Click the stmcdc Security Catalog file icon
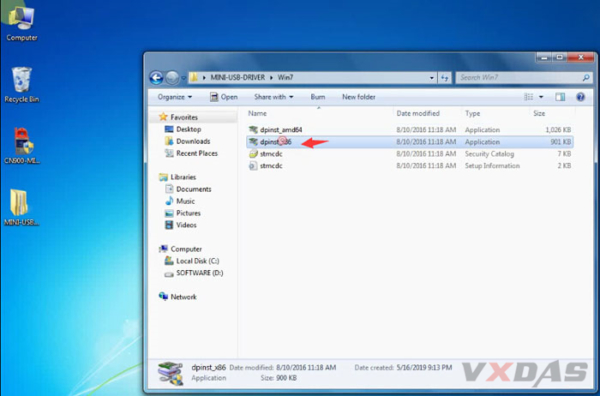Viewport: 600px width, 396px height. click(x=253, y=154)
